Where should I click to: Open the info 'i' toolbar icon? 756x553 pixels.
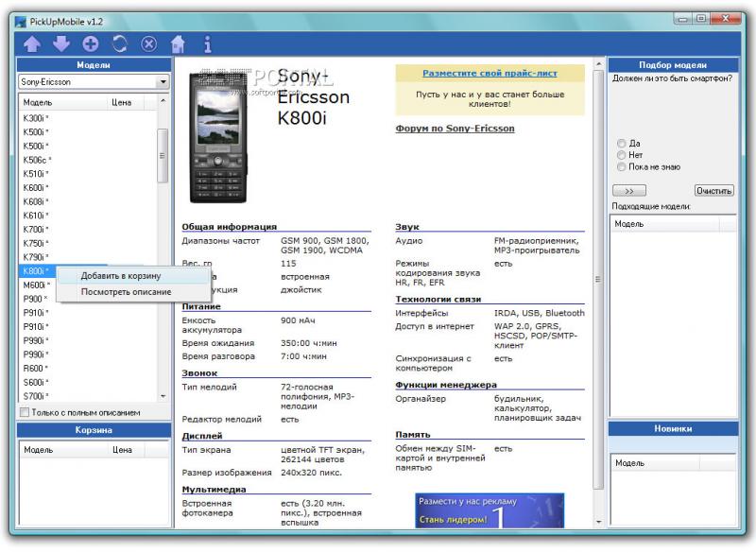207,44
